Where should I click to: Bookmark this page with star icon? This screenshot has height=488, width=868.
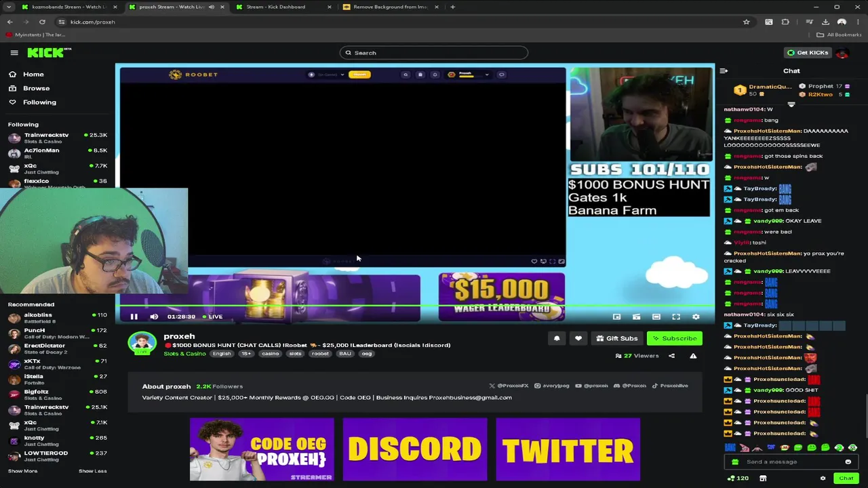pyautogui.click(x=746, y=22)
